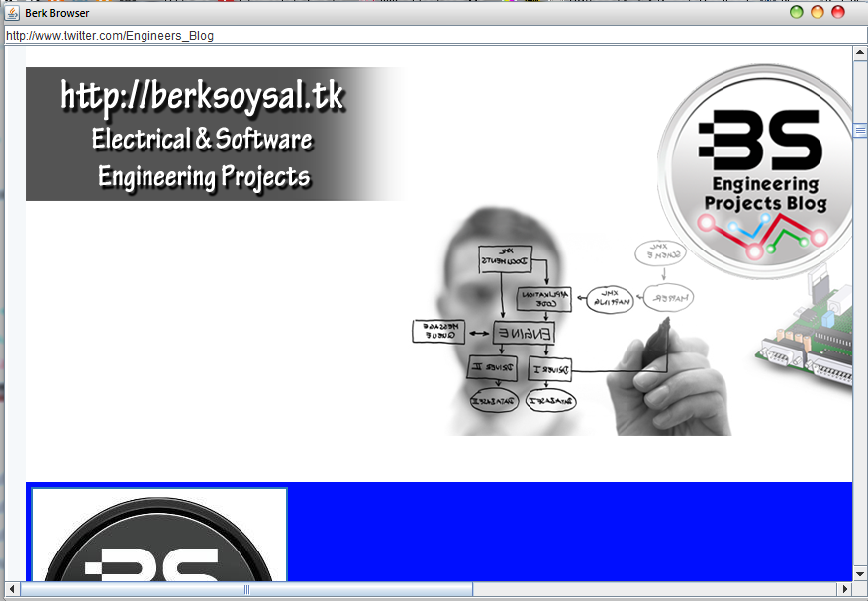Click the flowchart sketch image
Viewport: 868px width, 601px height.
572,321
